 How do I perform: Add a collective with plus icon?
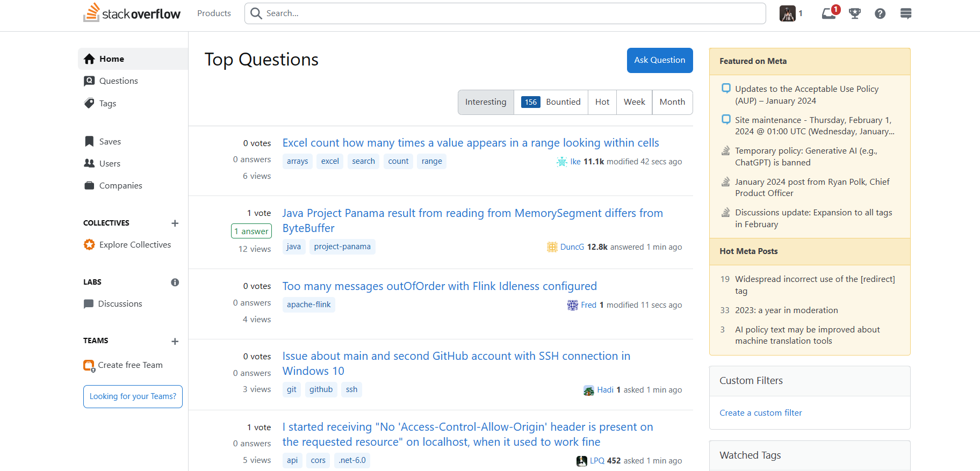175,223
